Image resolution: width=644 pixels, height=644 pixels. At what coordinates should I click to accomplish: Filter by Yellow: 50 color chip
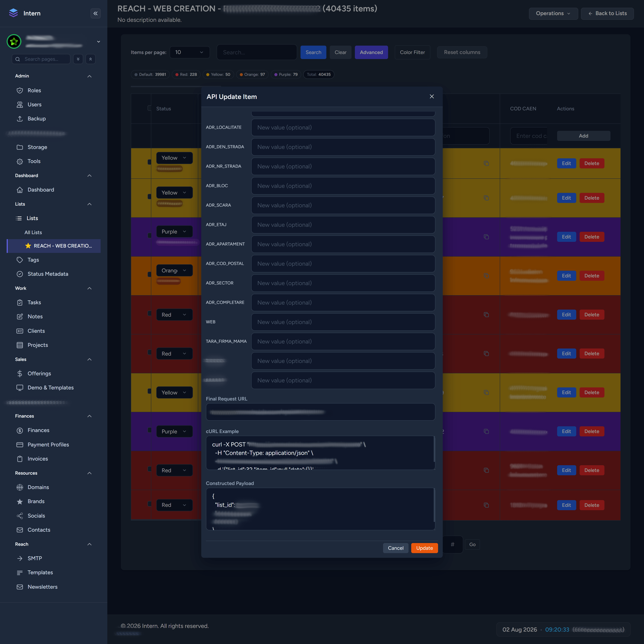218,74
